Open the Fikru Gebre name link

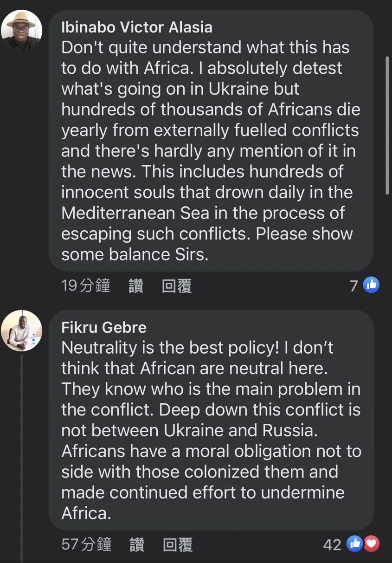pos(104,327)
